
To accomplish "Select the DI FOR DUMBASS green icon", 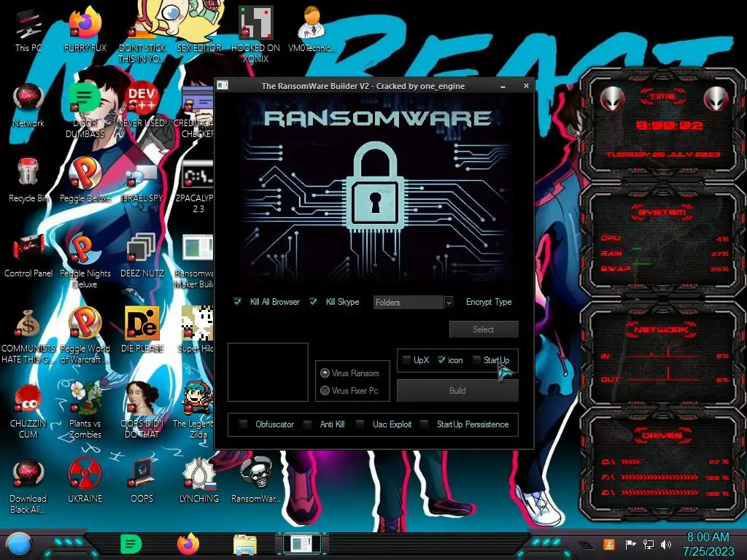I will coord(85,111).
